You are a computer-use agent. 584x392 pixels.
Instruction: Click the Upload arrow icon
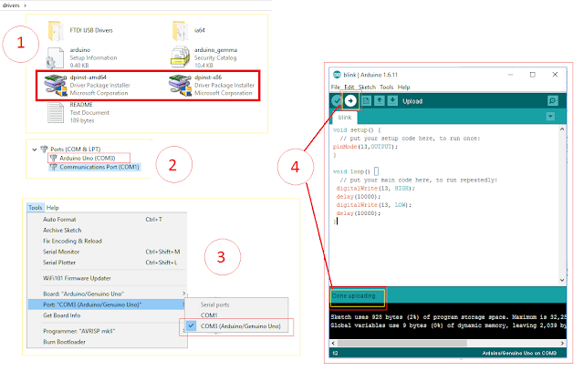coord(350,101)
